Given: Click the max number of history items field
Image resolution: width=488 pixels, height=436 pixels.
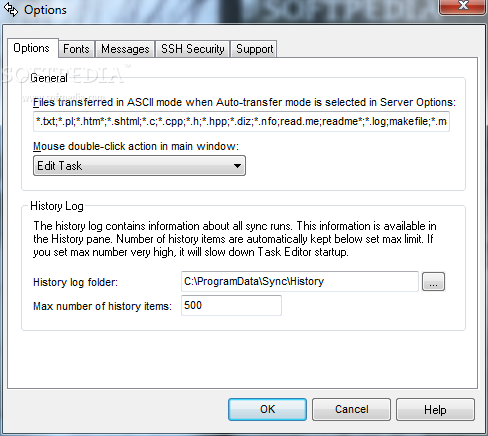Looking at the screenshot, I should 231,305.
